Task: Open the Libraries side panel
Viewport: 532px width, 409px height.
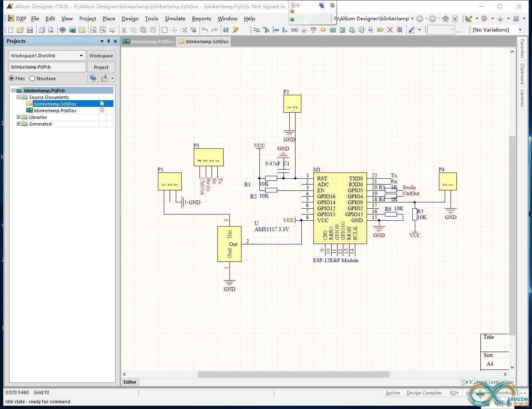Action: click(x=522, y=98)
